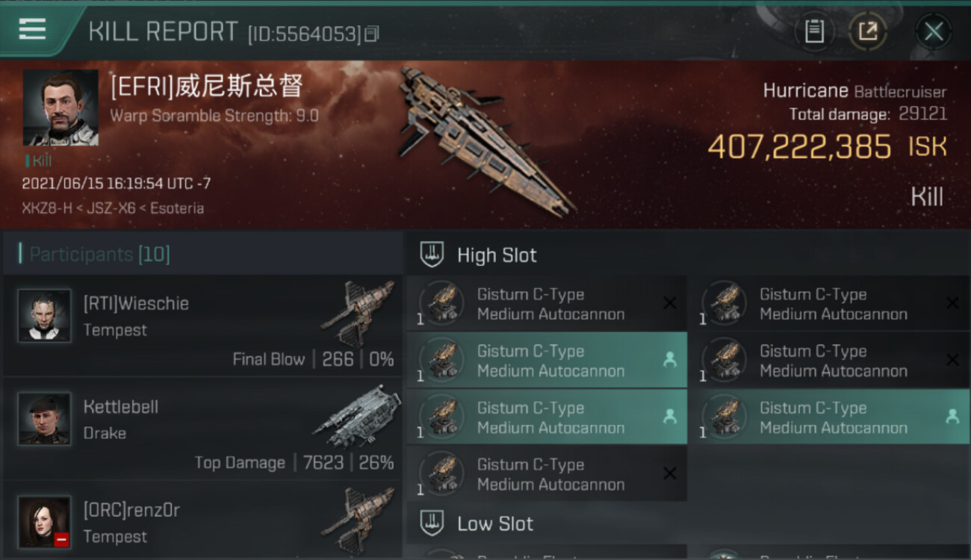Open Kettlebell's pilot portrait
This screenshot has width=971, height=560.
[x=45, y=419]
